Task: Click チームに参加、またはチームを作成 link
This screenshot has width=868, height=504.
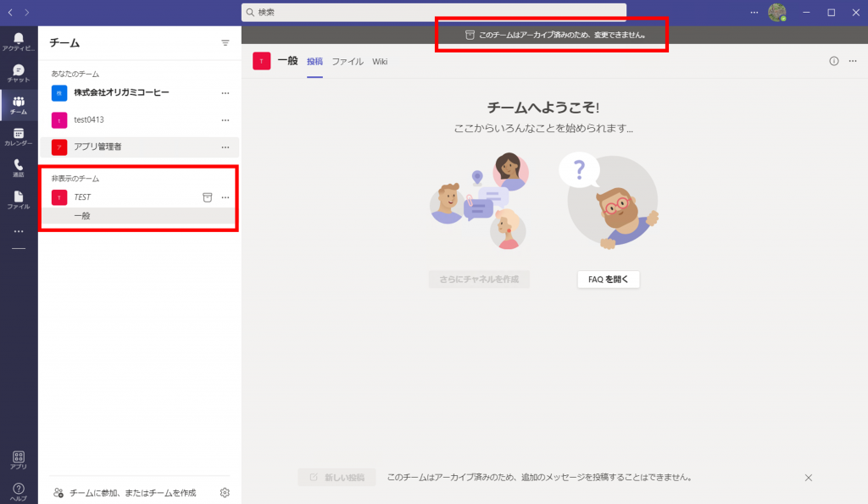Action: (x=131, y=492)
